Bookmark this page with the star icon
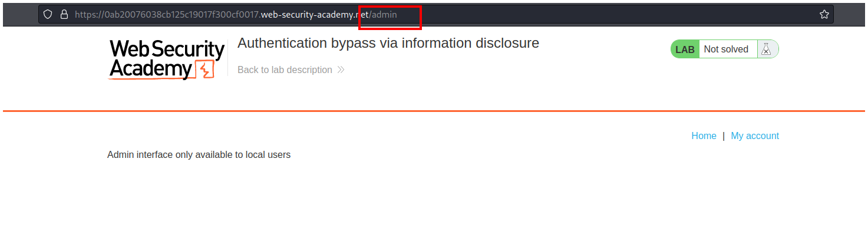 coord(824,15)
